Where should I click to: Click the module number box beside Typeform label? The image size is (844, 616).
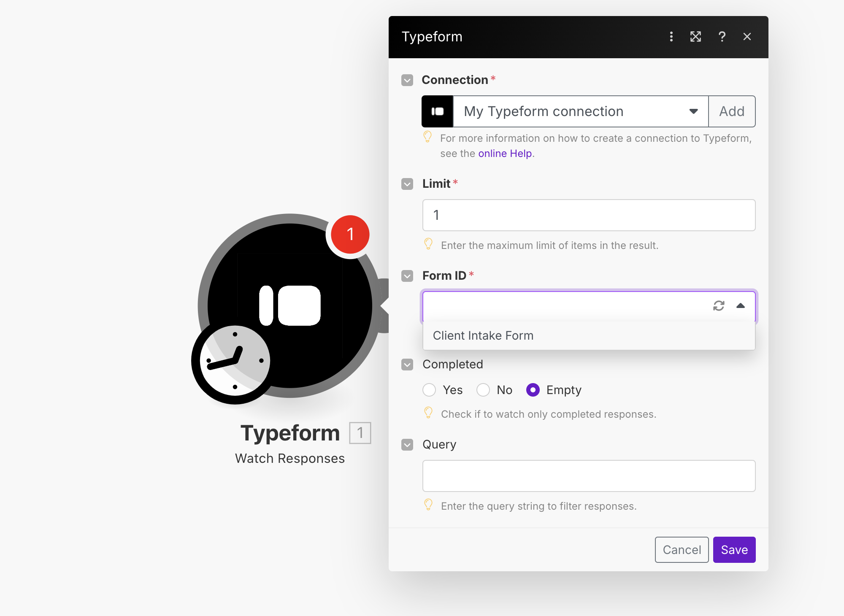tap(360, 433)
